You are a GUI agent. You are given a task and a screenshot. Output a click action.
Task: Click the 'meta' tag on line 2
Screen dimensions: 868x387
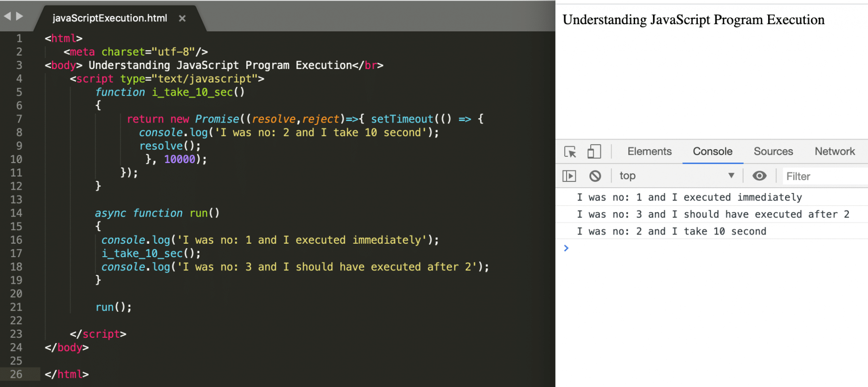point(82,52)
